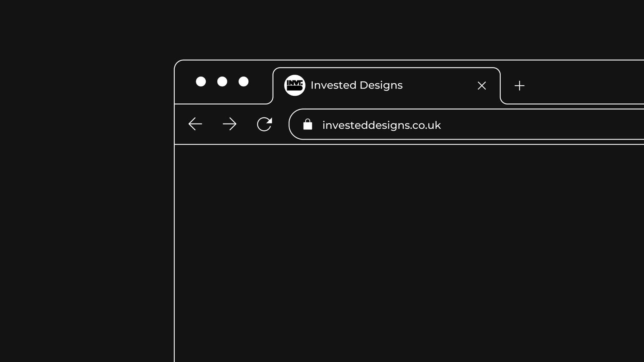Click the middle window control dot

(222, 82)
